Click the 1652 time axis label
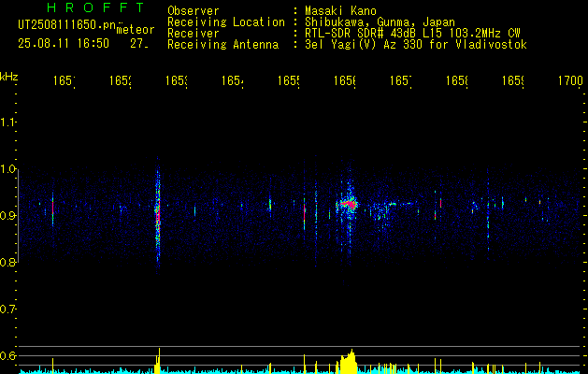Viewport: 588px width, 374px height. (x=120, y=80)
